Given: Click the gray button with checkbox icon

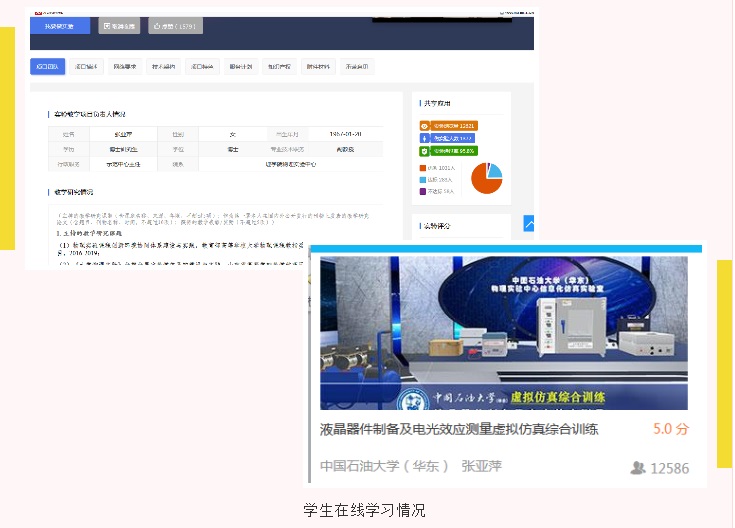Looking at the screenshot, I should [119, 26].
